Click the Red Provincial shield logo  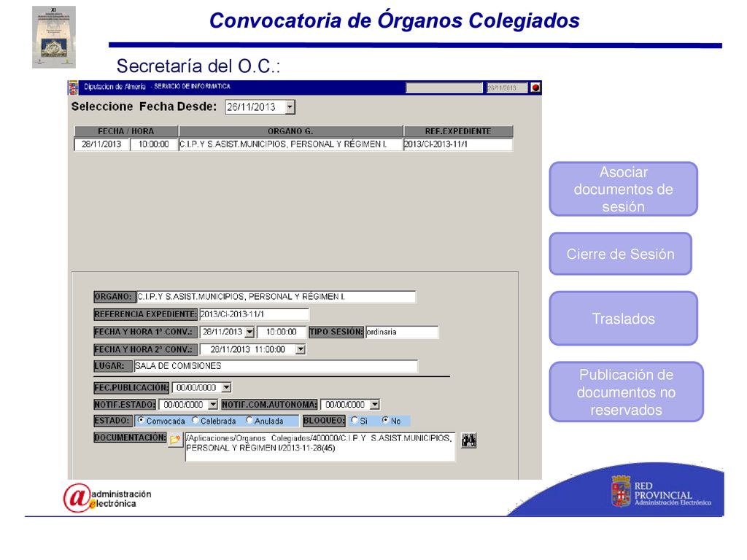click(x=622, y=491)
